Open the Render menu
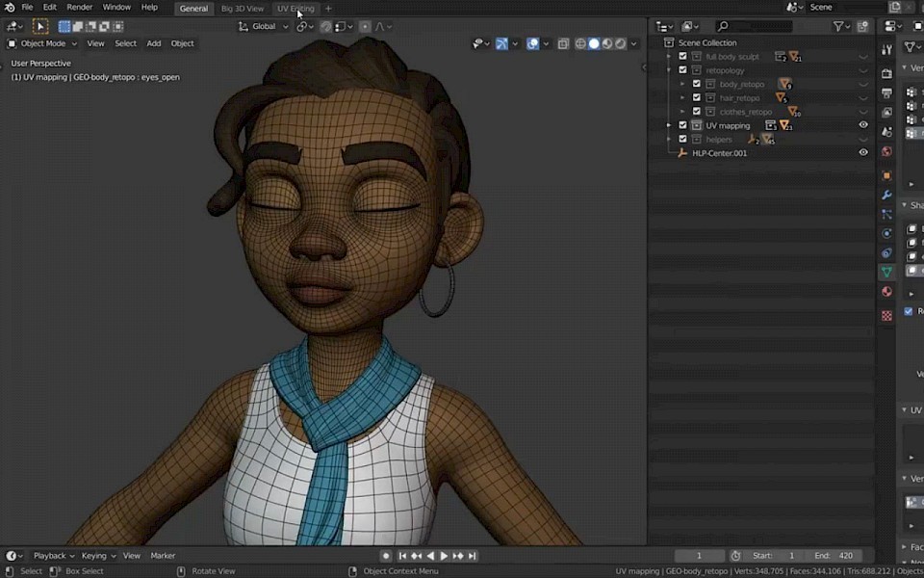This screenshot has height=578, width=924. [x=80, y=8]
